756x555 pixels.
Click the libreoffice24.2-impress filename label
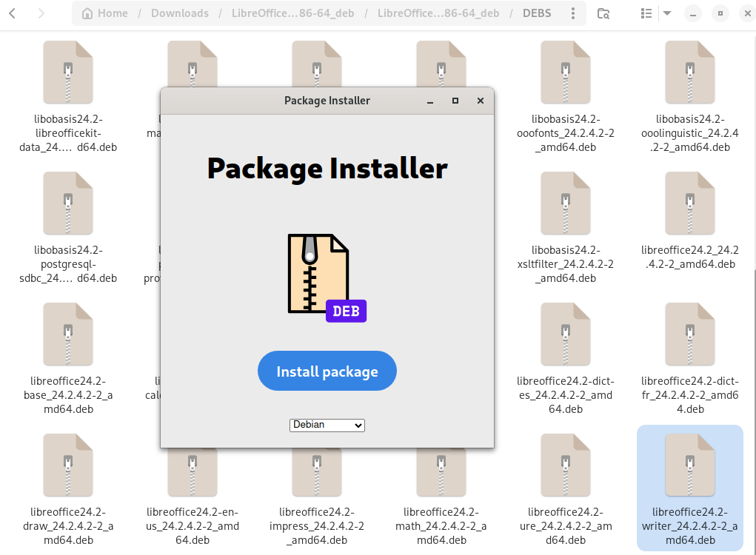[317, 527]
